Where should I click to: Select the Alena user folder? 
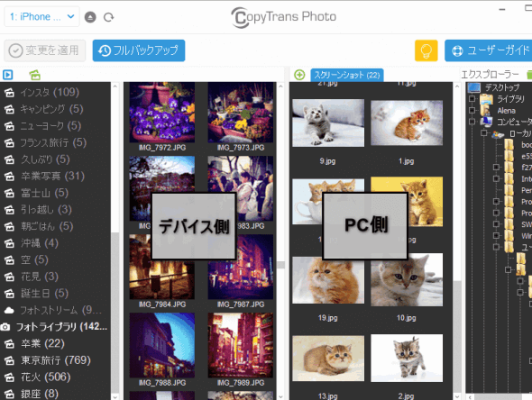tap(506, 111)
